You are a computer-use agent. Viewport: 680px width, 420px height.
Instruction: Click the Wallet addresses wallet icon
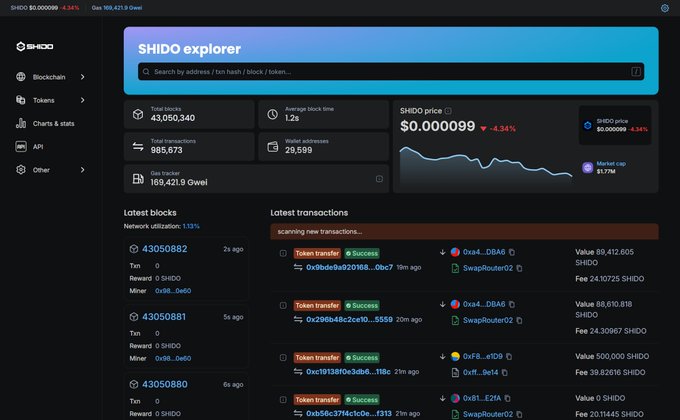pyautogui.click(x=272, y=147)
